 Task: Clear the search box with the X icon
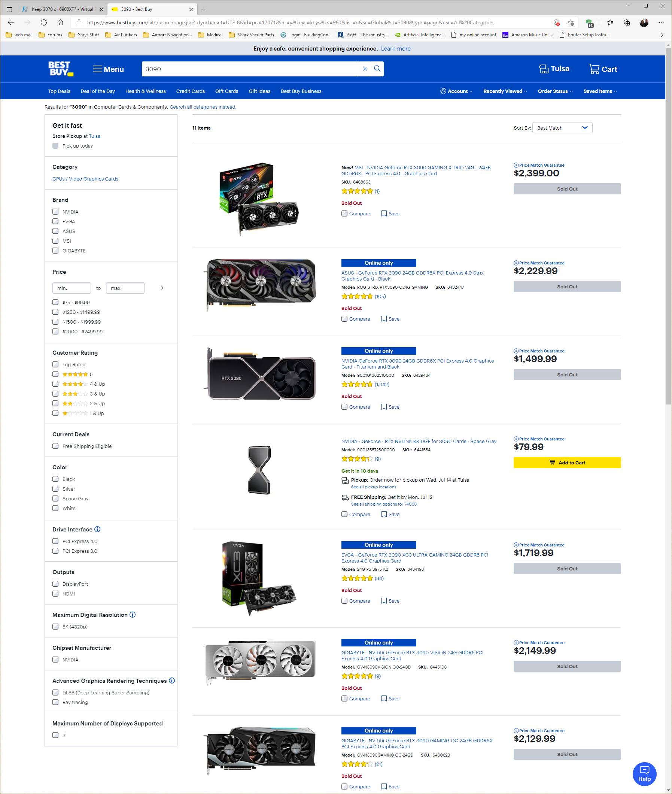(365, 69)
